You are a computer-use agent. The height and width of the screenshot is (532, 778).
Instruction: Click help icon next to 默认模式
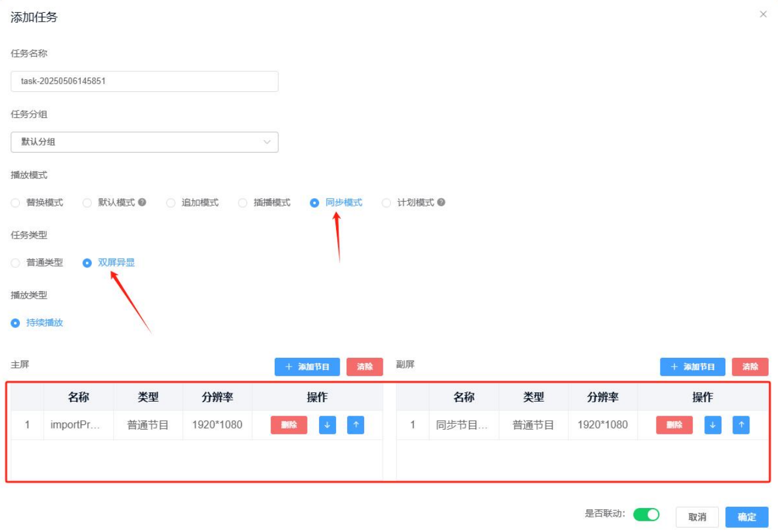click(x=142, y=202)
